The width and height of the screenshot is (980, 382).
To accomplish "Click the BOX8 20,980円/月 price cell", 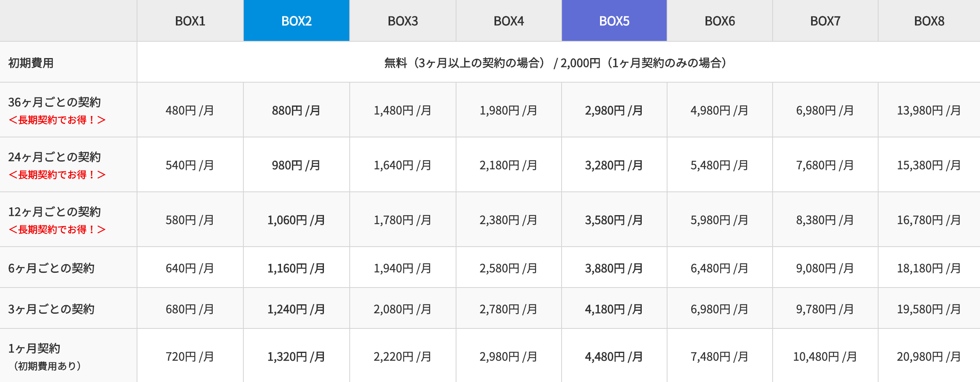I will (x=929, y=357).
